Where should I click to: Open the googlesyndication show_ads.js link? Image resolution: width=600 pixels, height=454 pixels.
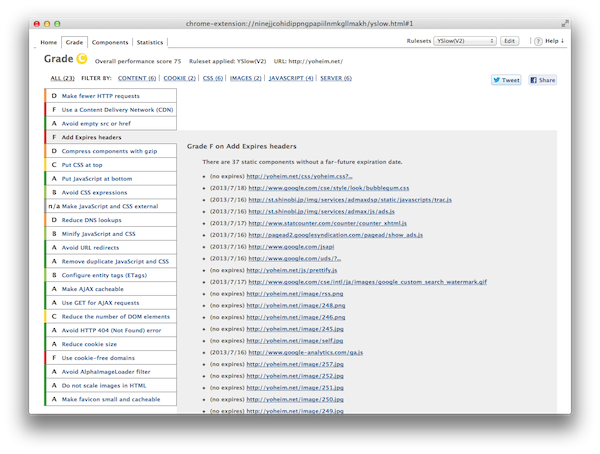point(336,235)
